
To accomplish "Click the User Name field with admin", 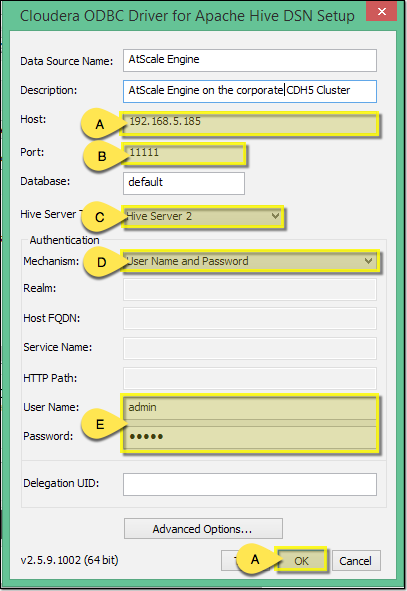I will (249, 407).
